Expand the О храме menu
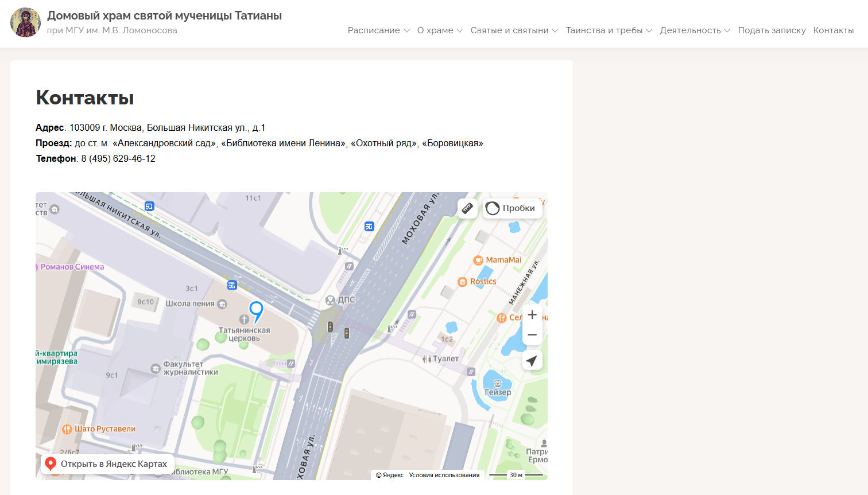Image resolution: width=868 pixels, height=495 pixels. click(x=440, y=30)
